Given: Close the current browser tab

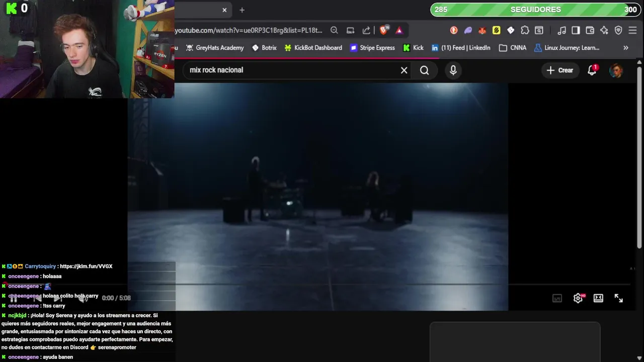Looking at the screenshot, I should [224, 10].
